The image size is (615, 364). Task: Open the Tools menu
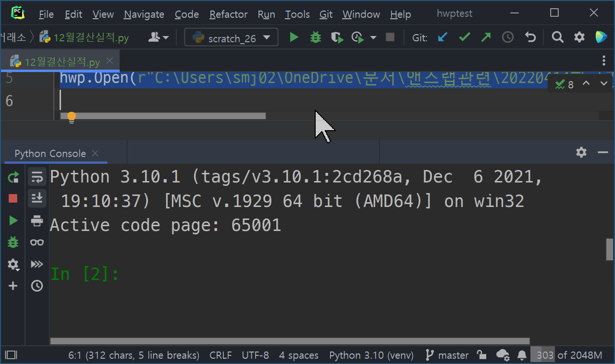(297, 14)
